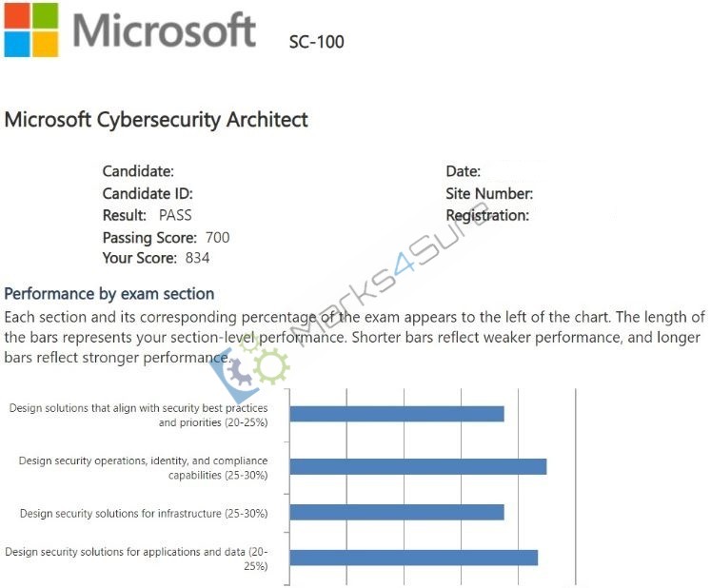Click the Date label
Image resolution: width=711 pixels, height=588 pixels.
463,171
